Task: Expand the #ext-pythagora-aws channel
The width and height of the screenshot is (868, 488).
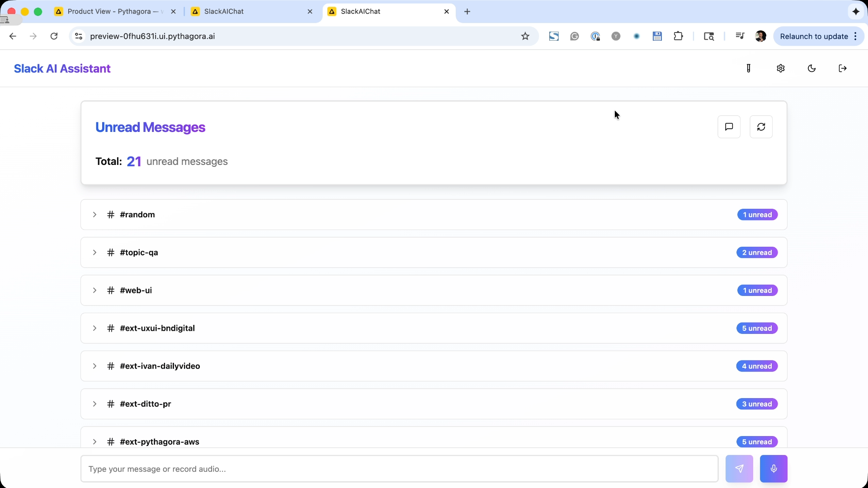Action: click(94, 442)
